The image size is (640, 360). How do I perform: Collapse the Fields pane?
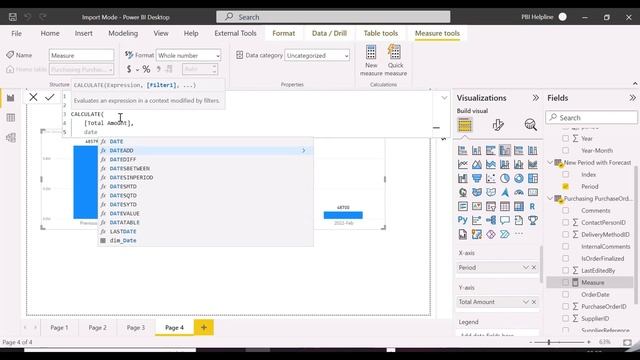[x=632, y=98]
